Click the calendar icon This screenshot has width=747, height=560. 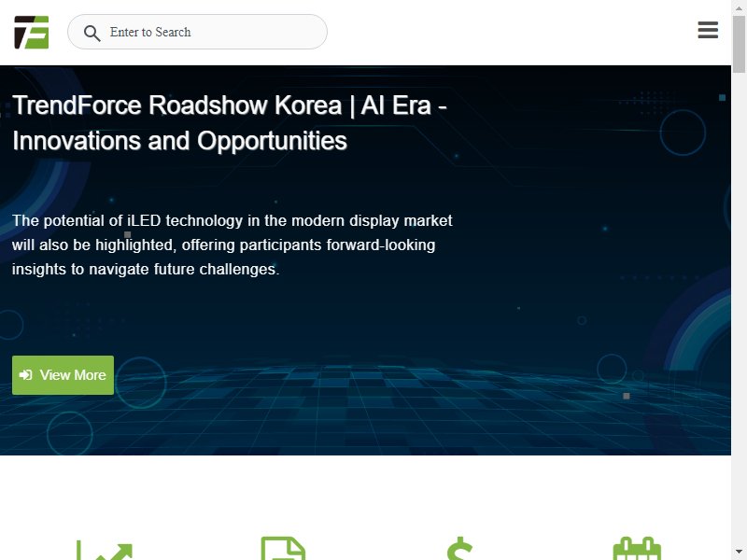[637, 549]
